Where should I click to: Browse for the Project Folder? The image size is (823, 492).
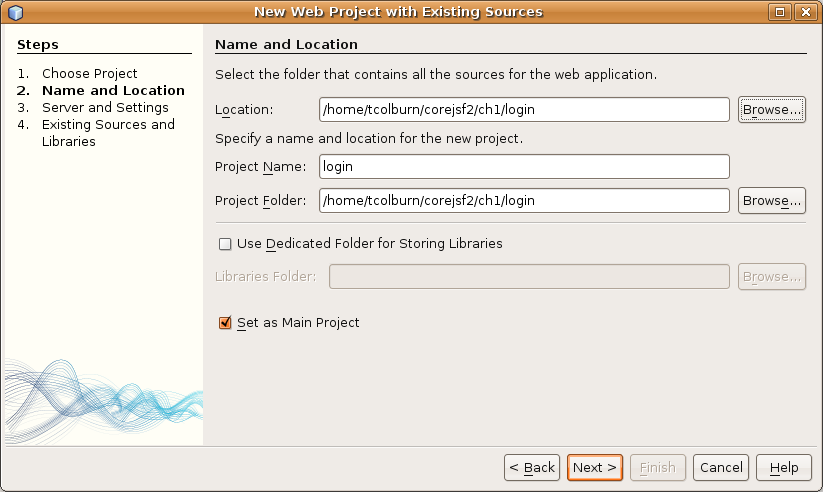tap(772, 201)
